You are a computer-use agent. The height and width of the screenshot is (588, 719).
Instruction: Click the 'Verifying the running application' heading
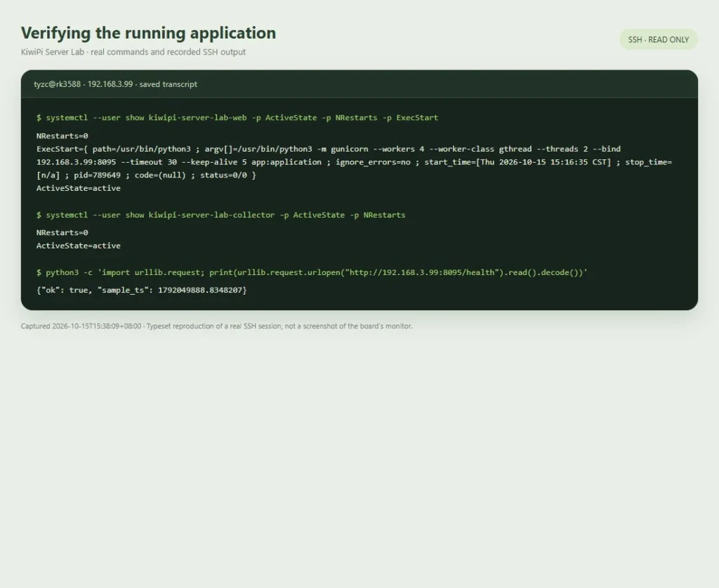pyautogui.click(x=148, y=33)
